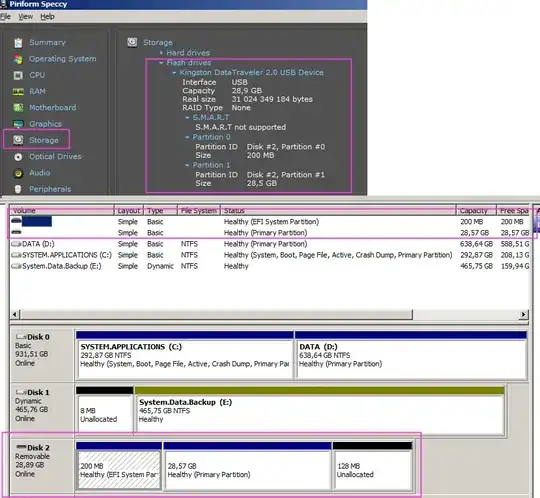Sort by the File System column header
The height and width of the screenshot is (498, 540).
click(199, 210)
